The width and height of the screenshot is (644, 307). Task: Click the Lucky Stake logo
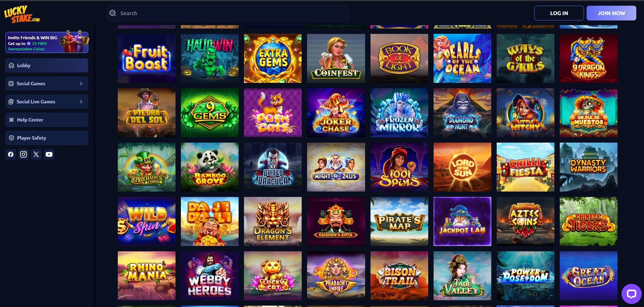coord(22,14)
